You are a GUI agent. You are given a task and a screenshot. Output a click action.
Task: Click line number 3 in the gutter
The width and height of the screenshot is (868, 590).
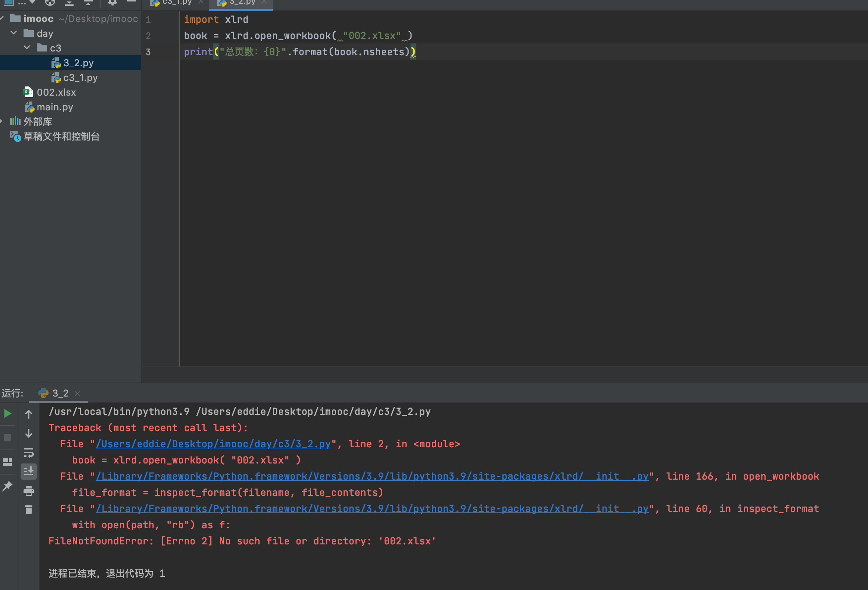coord(148,52)
